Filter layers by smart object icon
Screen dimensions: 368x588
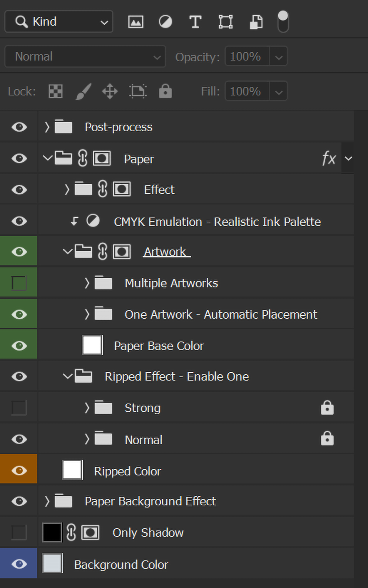pos(256,22)
